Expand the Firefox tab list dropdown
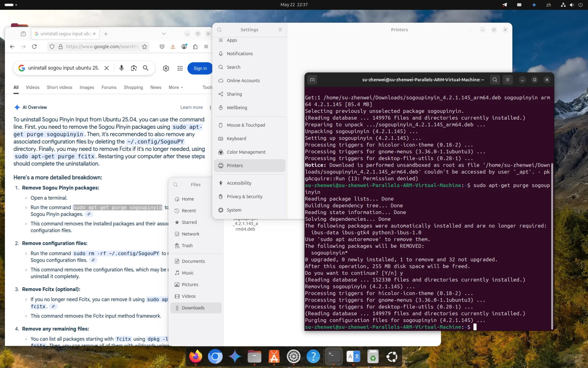The image size is (588, 368). [164, 33]
